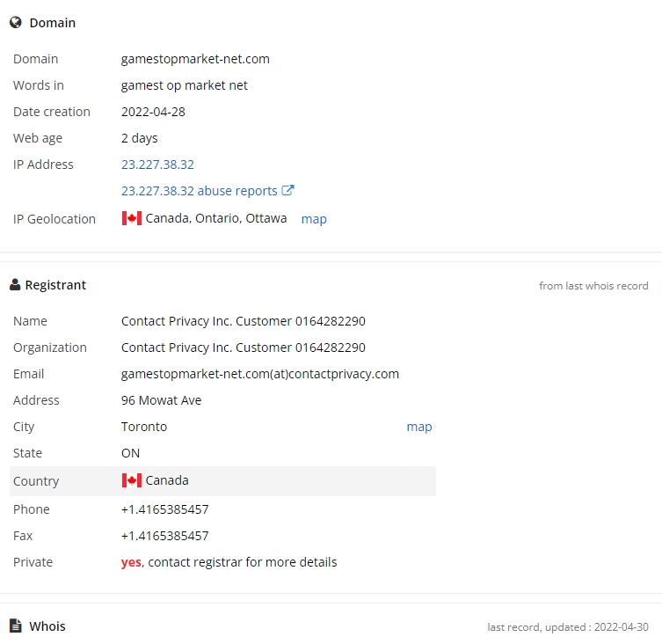Click 'Canada, Ontario, Ottawa' geolocation text
The image size is (662, 644).
(x=215, y=218)
